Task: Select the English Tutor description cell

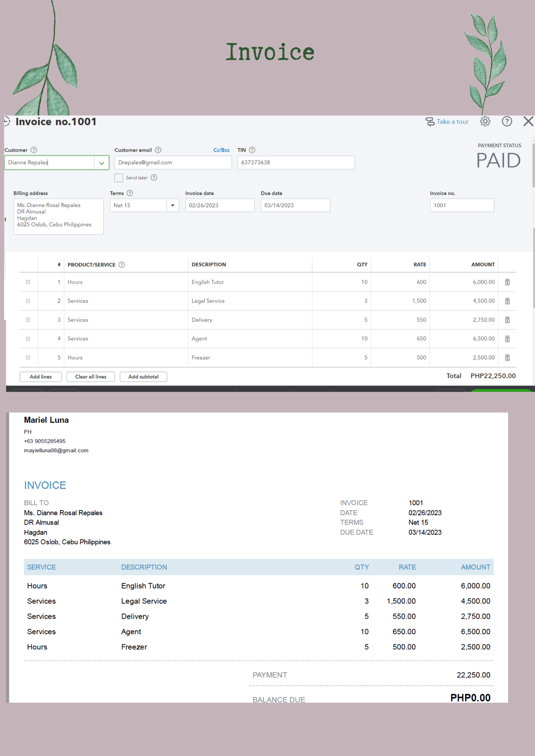Action: tap(250, 282)
